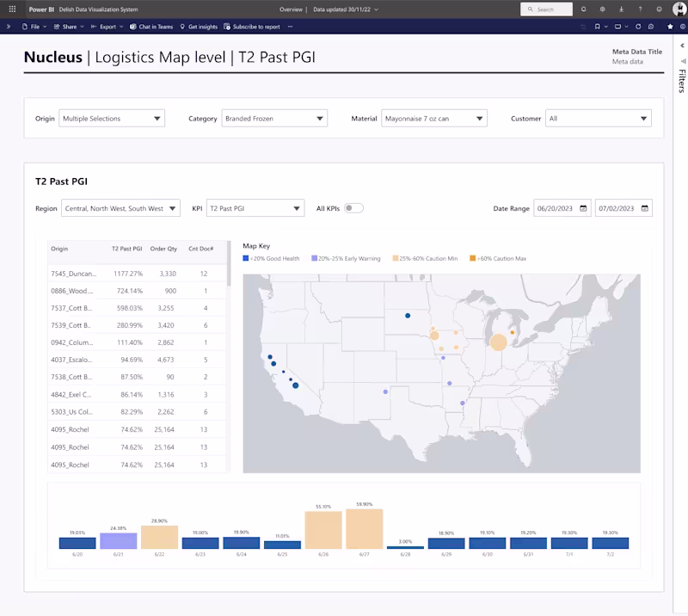Screen dimensions: 688x616
Task: Open the bookmark icon in toolbar
Action: [x=598, y=27]
